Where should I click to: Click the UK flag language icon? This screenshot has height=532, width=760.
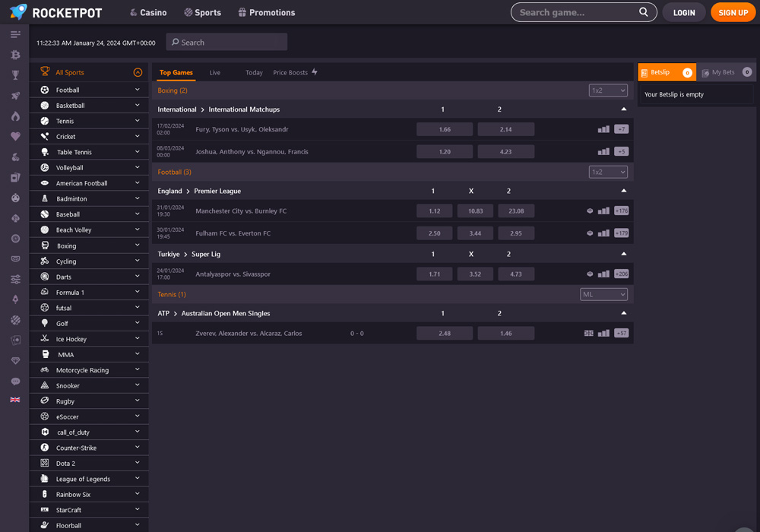pyautogui.click(x=15, y=400)
